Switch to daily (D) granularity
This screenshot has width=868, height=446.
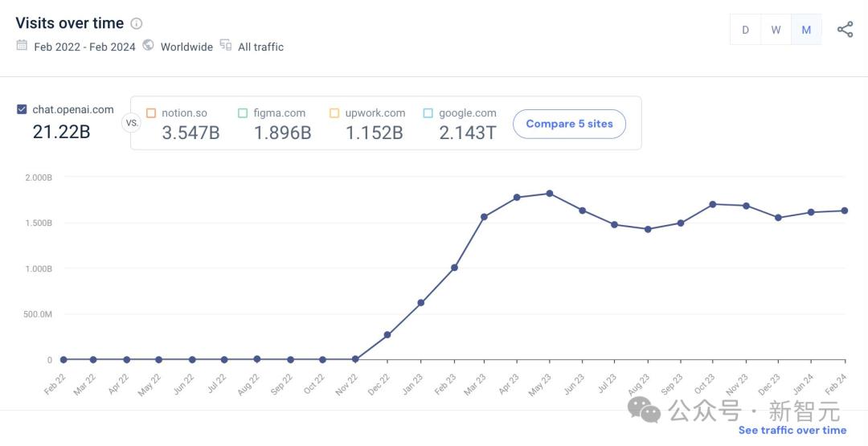(745, 30)
